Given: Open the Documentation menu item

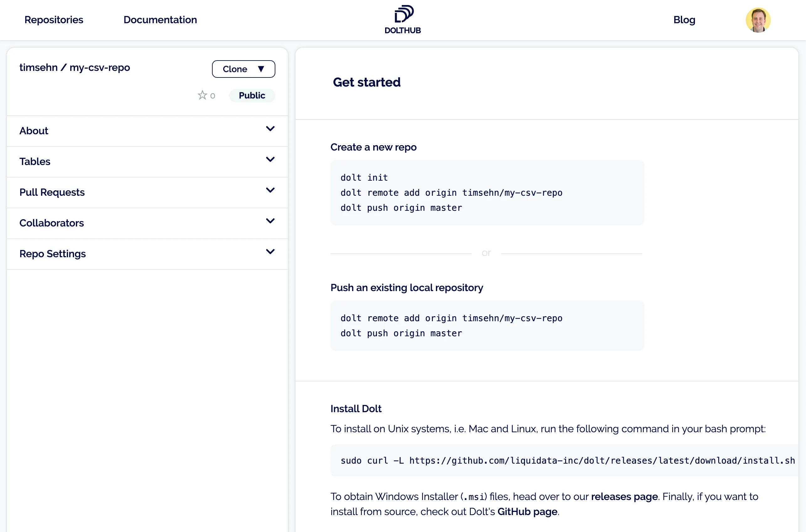Looking at the screenshot, I should 160,20.
